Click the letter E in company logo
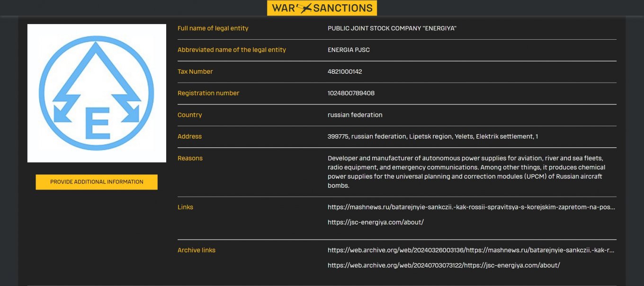The height and width of the screenshot is (286, 644). pos(97,122)
